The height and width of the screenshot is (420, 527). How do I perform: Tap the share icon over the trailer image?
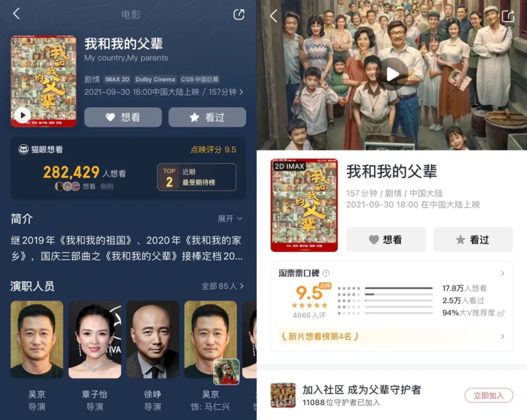pos(507,16)
